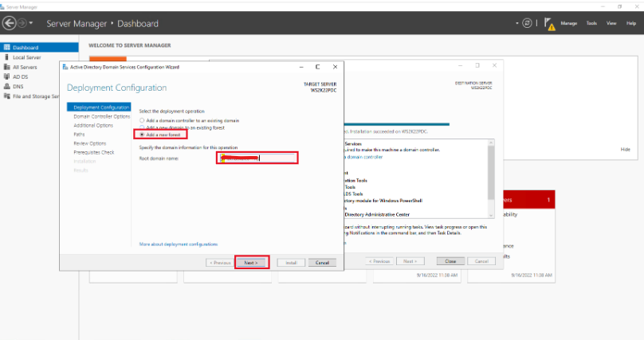The width and height of the screenshot is (644, 340).
Task: Open the Manage menu
Action: click(568, 24)
